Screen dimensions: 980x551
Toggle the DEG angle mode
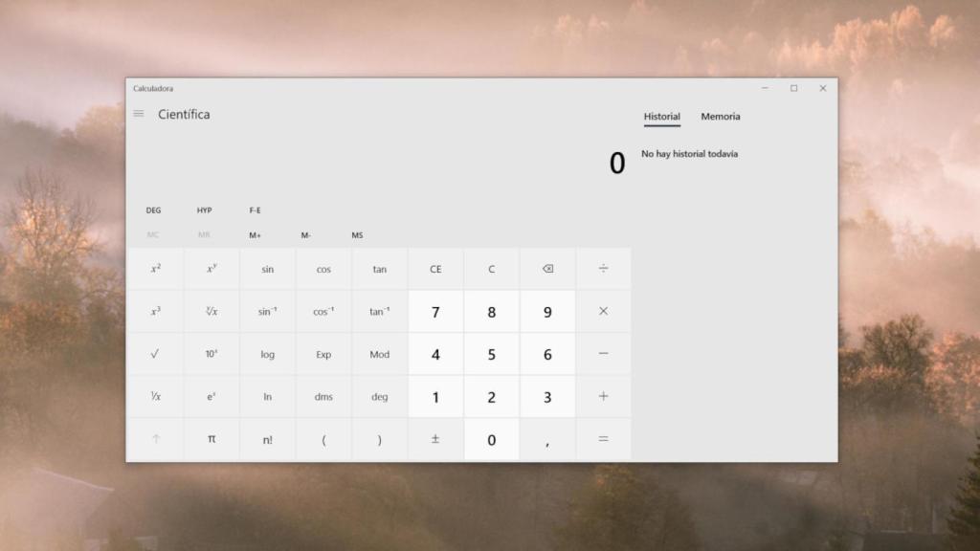point(153,209)
